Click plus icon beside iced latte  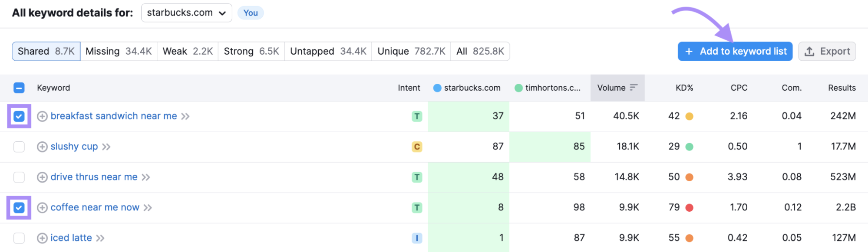[x=42, y=238]
